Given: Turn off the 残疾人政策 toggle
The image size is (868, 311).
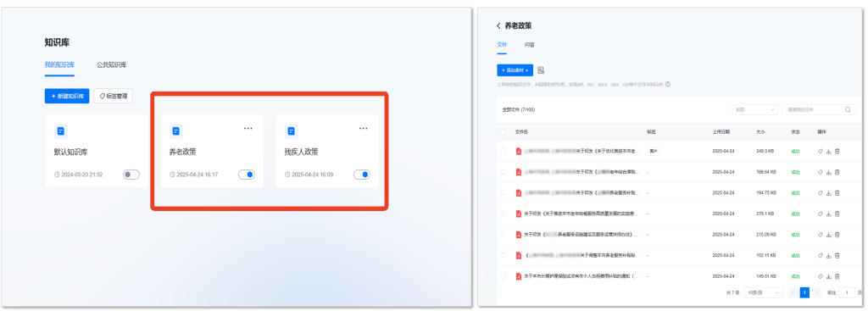Looking at the screenshot, I should [362, 175].
